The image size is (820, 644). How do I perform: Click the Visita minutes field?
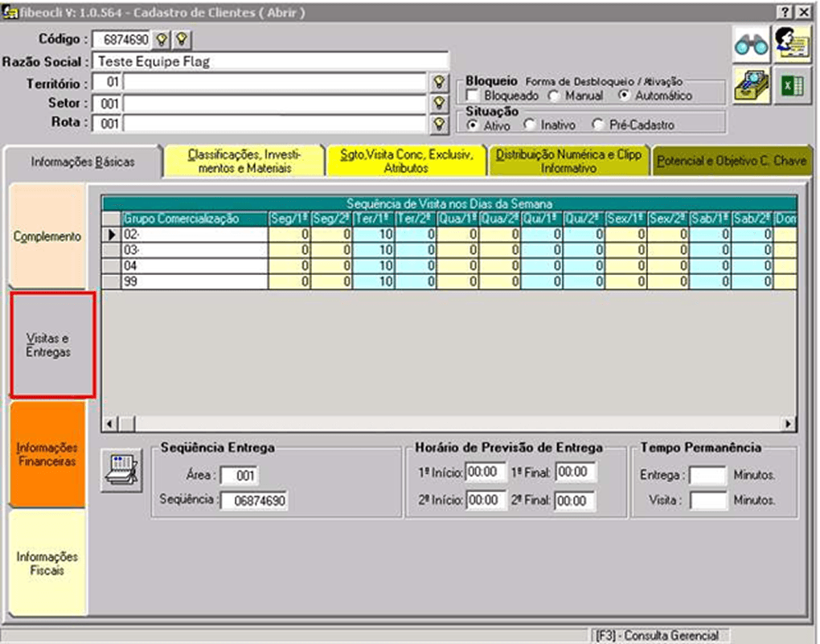click(x=708, y=500)
